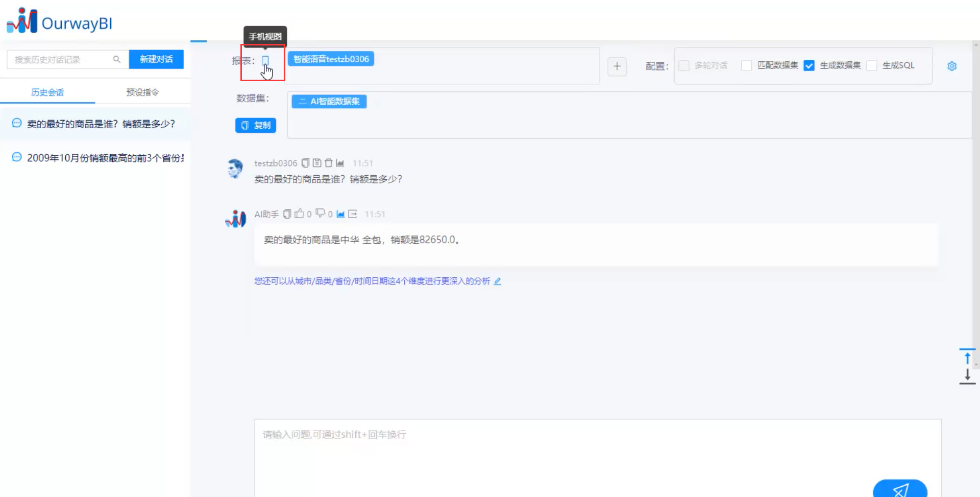Click the blue 复制 button
The image size is (980, 497).
pos(256,125)
